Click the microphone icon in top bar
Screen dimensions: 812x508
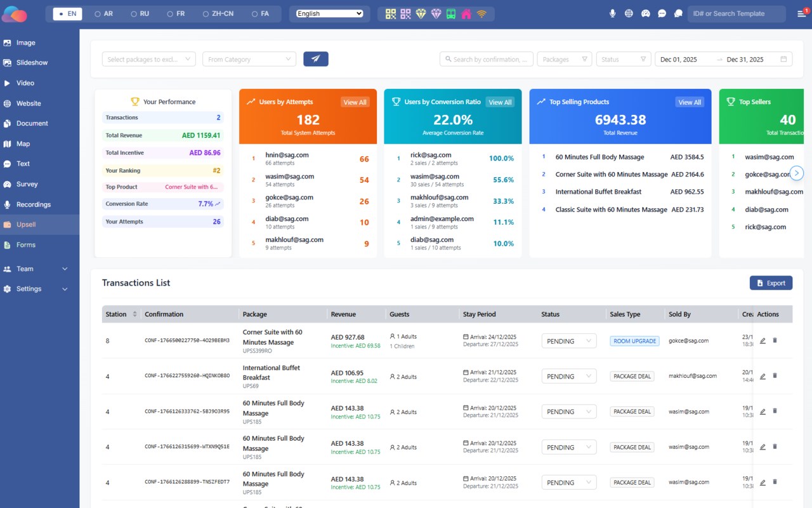612,13
